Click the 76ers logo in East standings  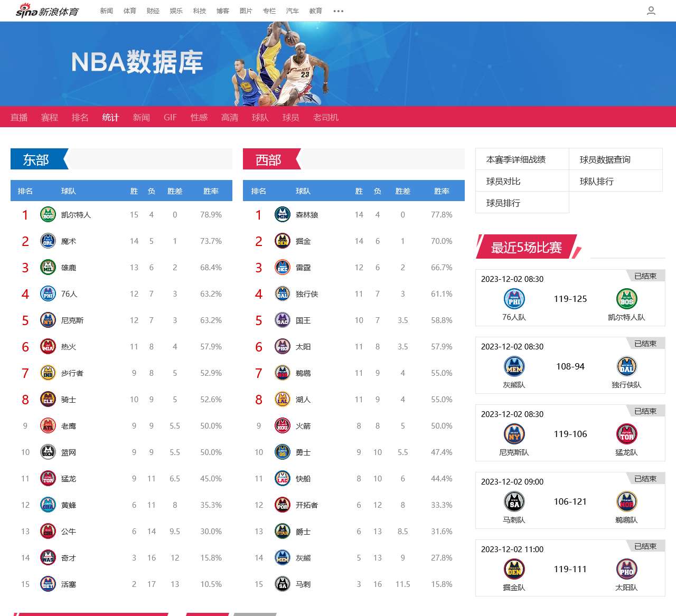pyautogui.click(x=48, y=294)
